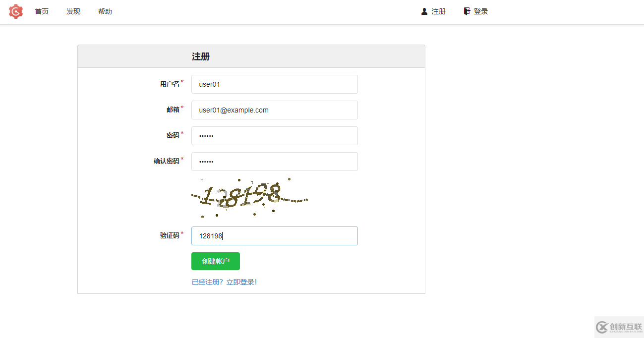Click inside the 用户名 input field
The width and height of the screenshot is (644, 338).
pos(274,84)
